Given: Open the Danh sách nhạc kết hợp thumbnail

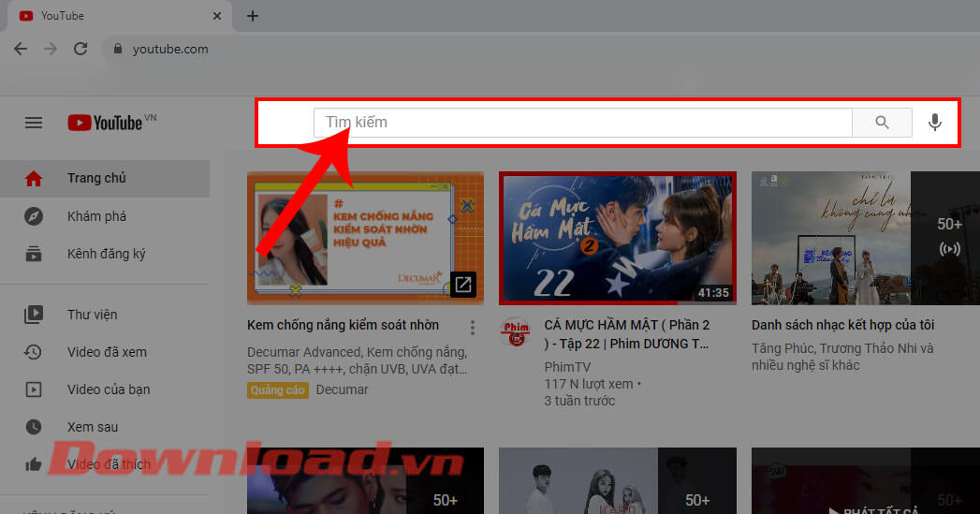Looking at the screenshot, I should pos(866,238).
